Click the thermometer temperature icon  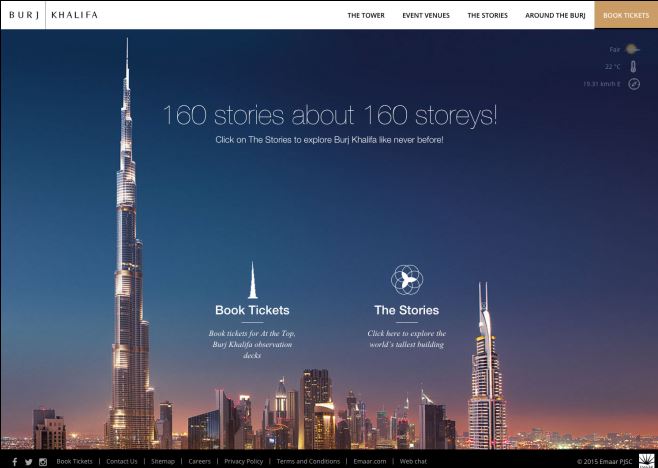(x=634, y=67)
